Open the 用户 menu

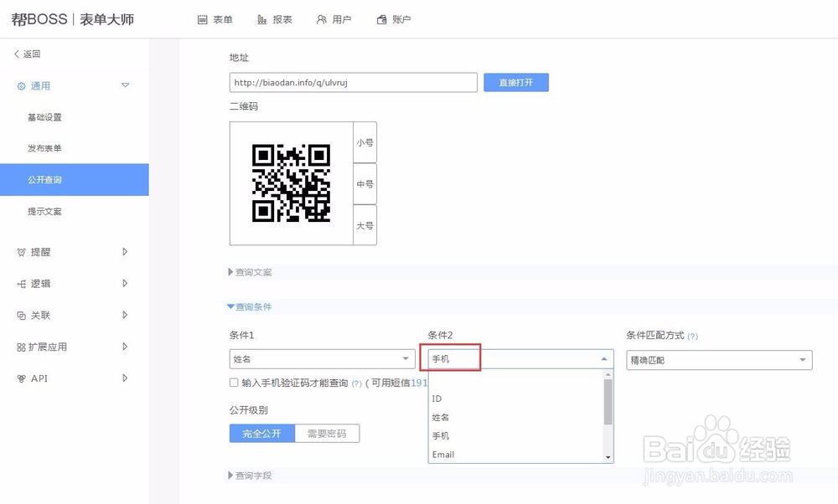(x=334, y=20)
